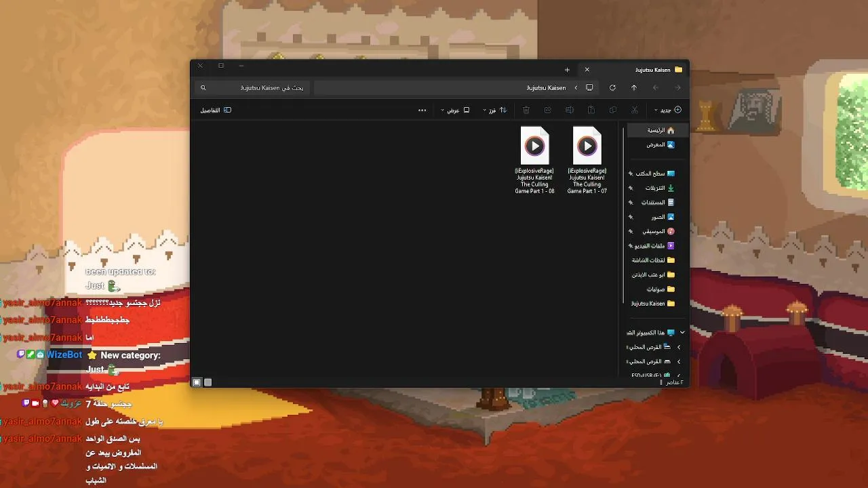Click the search box بحث في Jujutsu Kaisen

[x=253, y=87]
